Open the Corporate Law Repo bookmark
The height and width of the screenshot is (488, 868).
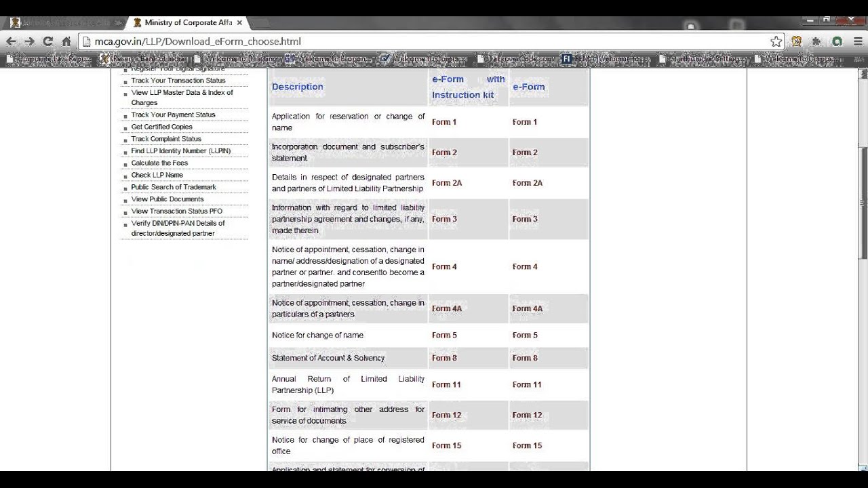pyautogui.click(x=48, y=59)
